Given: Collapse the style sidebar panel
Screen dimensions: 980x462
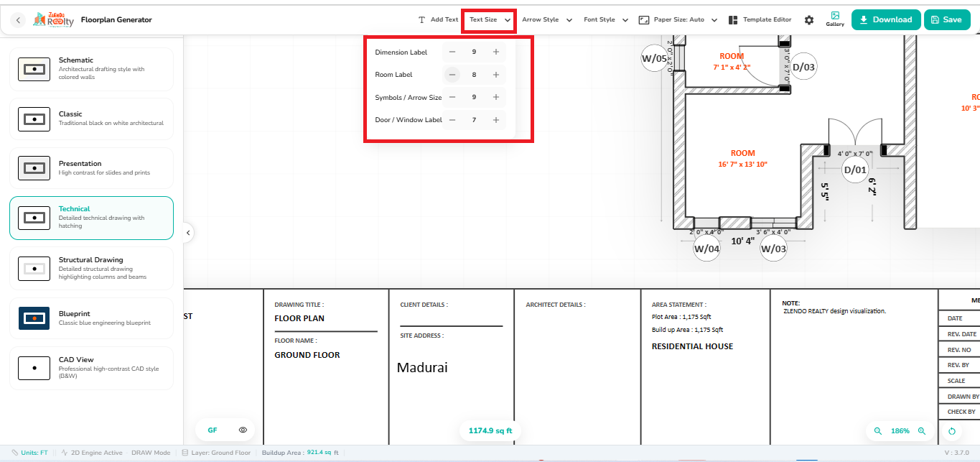Looking at the screenshot, I should (x=187, y=233).
